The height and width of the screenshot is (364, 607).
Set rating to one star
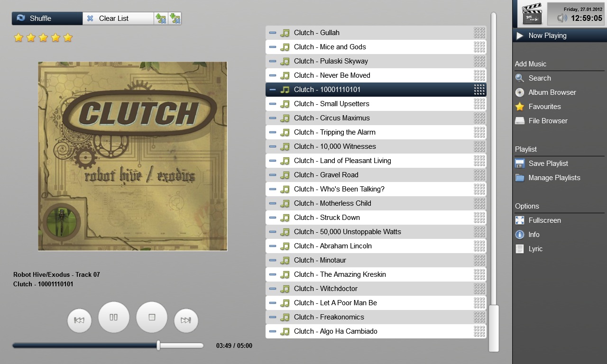coord(18,37)
